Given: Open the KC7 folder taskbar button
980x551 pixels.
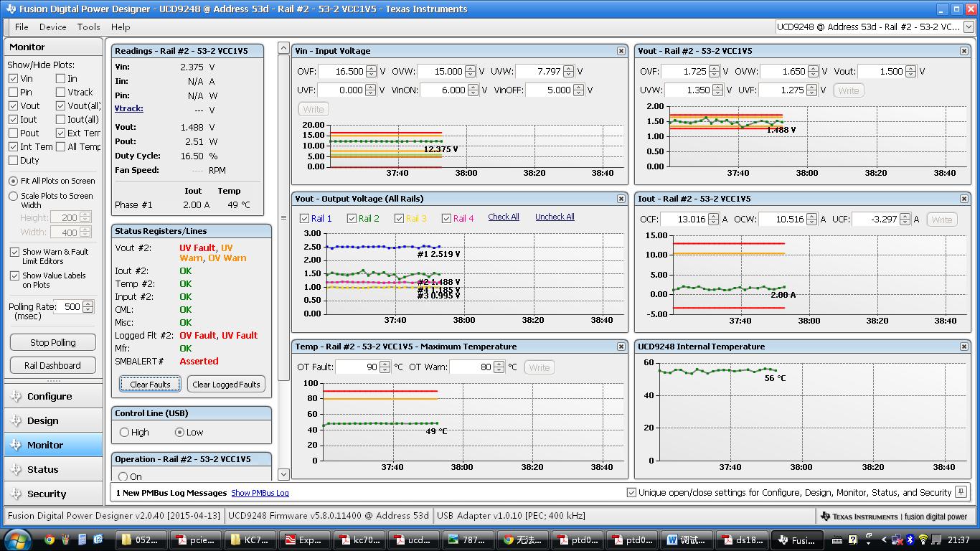Looking at the screenshot, I should 250,540.
